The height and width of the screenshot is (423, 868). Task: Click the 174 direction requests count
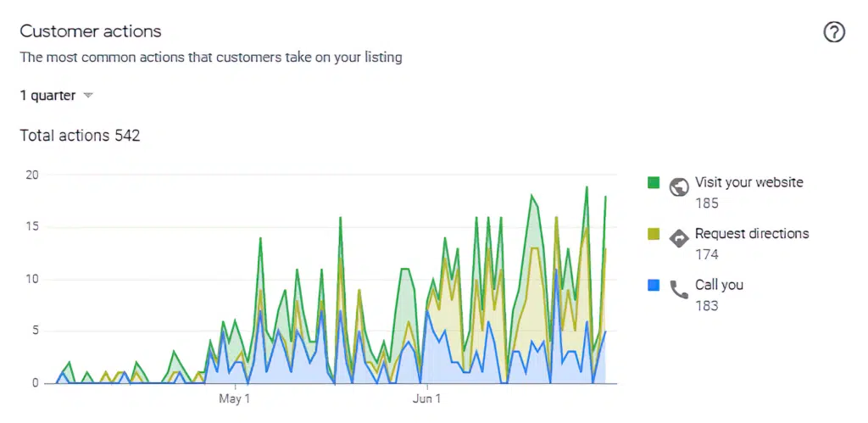[x=706, y=254]
